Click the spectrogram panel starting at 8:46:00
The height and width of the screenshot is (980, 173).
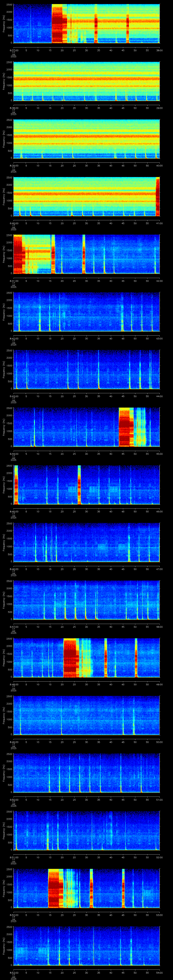coord(86,543)
